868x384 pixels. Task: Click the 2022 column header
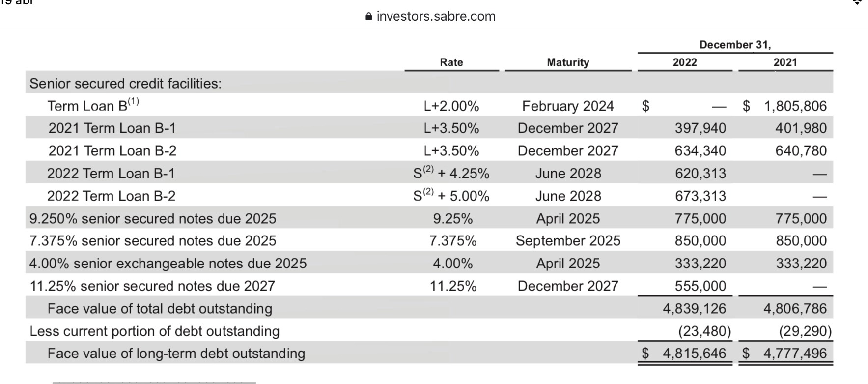pyautogui.click(x=685, y=62)
